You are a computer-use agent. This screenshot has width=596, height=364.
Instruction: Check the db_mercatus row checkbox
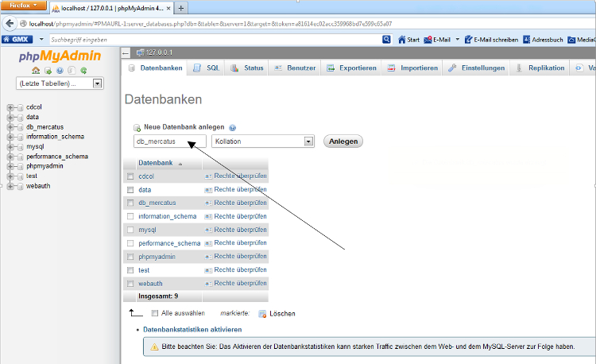tap(130, 203)
